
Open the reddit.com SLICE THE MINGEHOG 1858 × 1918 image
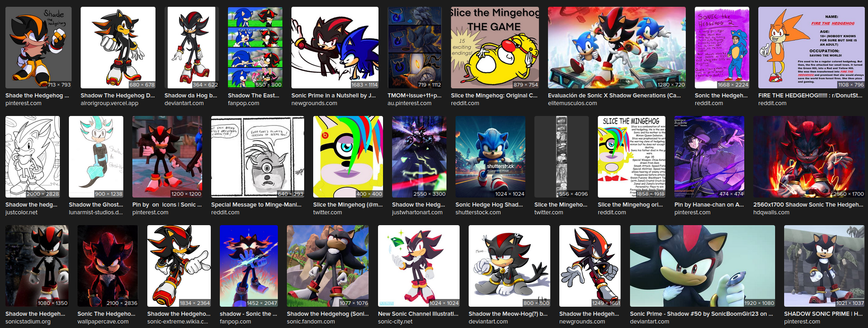(x=631, y=157)
